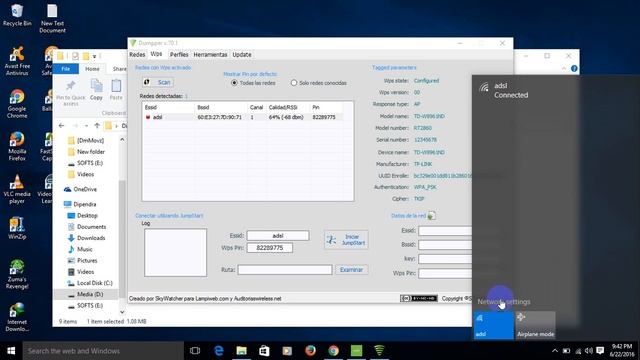Click Copy in the File Explorer ribbon

coord(96,90)
